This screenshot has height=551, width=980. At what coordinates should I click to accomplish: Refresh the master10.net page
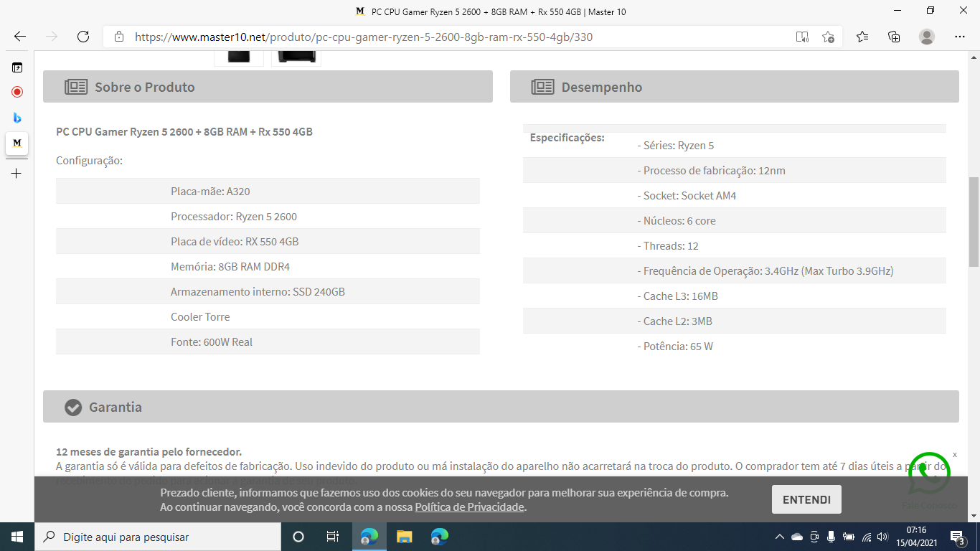coord(83,37)
